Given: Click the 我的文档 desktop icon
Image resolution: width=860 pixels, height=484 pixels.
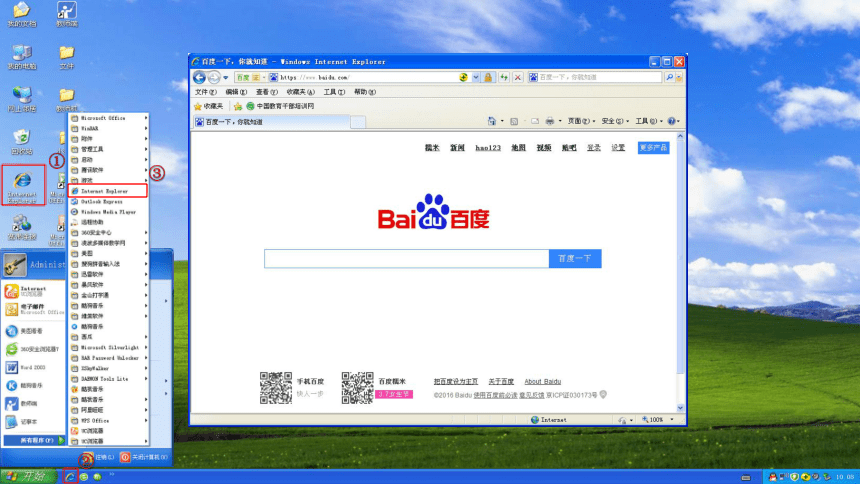Looking at the screenshot, I should (22, 14).
